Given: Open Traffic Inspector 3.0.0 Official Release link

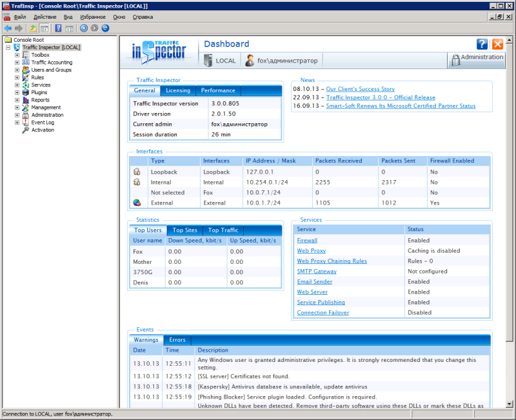Looking at the screenshot, I should (x=381, y=97).
